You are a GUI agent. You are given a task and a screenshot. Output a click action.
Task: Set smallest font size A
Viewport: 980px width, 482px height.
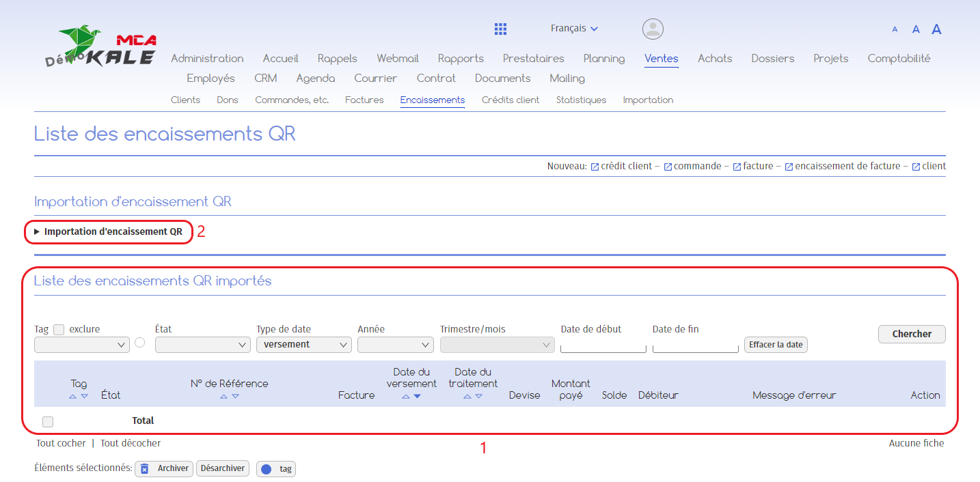click(895, 29)
